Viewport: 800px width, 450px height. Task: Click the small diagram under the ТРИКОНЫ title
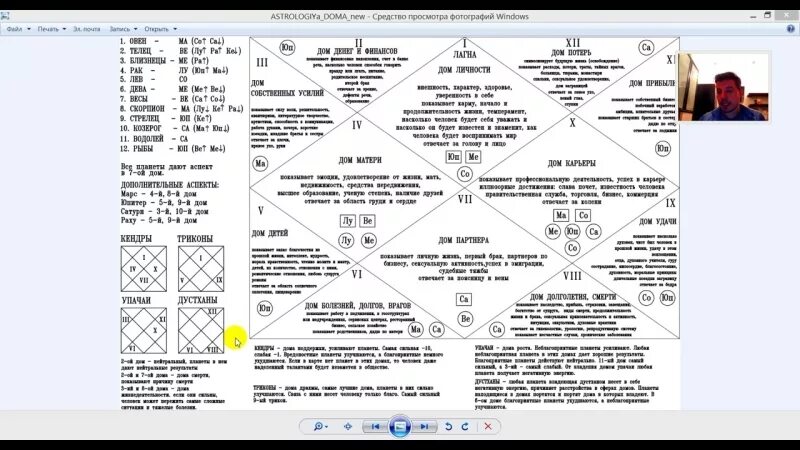tap(201, 269)
